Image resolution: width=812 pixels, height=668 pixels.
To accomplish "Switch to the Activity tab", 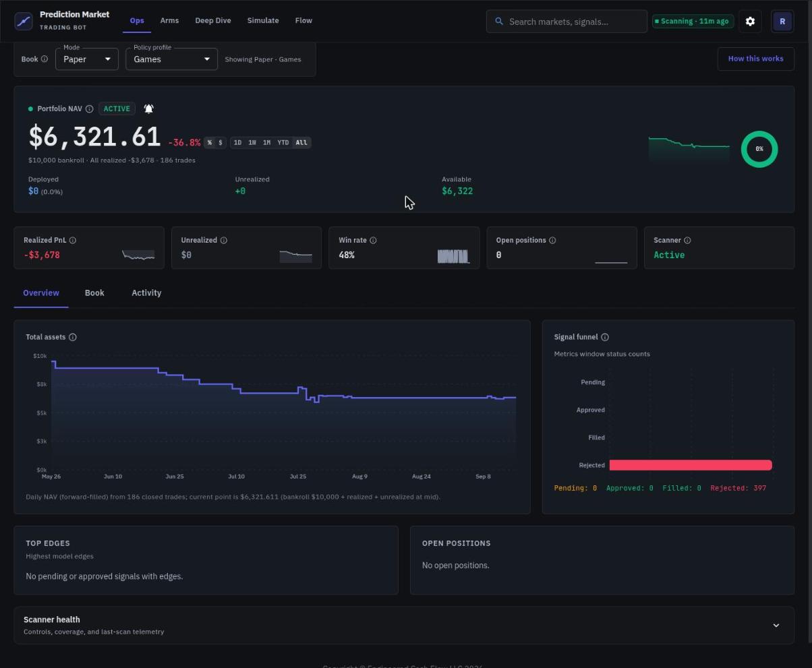I will coord(146,293).
